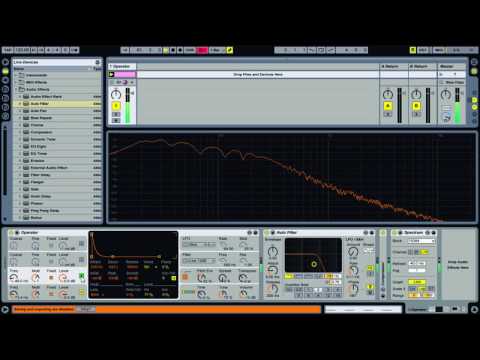Click the Operator save preset icon
Image resolution: width=480 pixels, height=360 pixels.
(256, 232)
